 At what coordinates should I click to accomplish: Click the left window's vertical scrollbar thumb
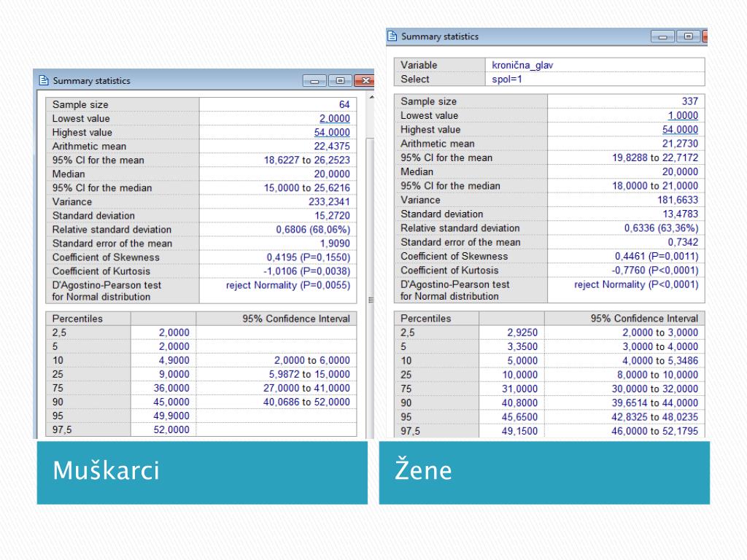370,287
